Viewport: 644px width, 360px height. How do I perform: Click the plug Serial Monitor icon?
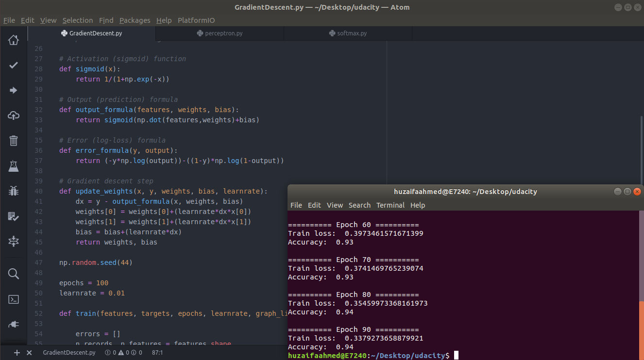14,324
